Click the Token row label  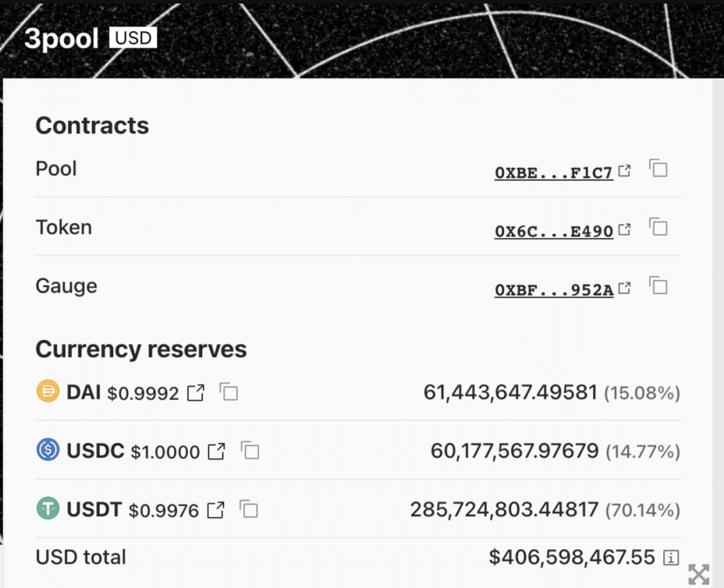click(64, 227)
